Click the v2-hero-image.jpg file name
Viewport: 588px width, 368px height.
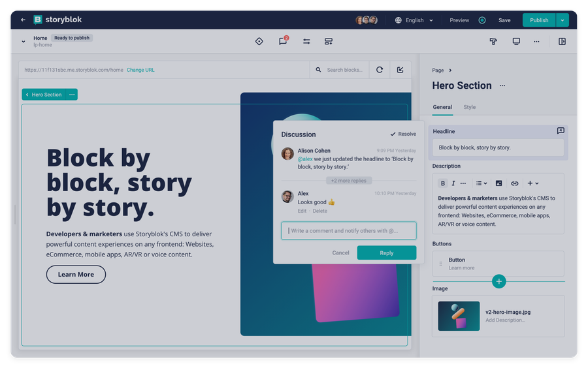pos(508,313)
